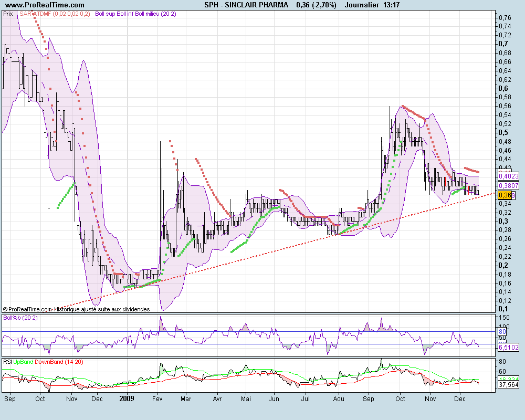
Task: Click the 0,32 price axis value
Action: click(x=505, y=212)
